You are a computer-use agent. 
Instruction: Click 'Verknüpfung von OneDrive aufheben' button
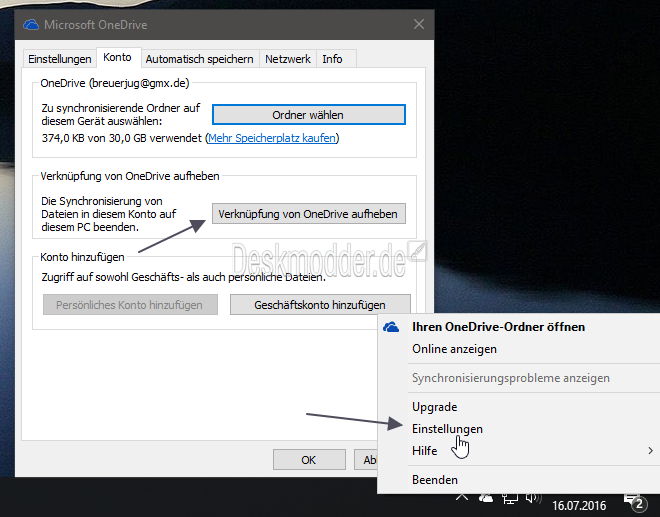click(x=309, y=214)
